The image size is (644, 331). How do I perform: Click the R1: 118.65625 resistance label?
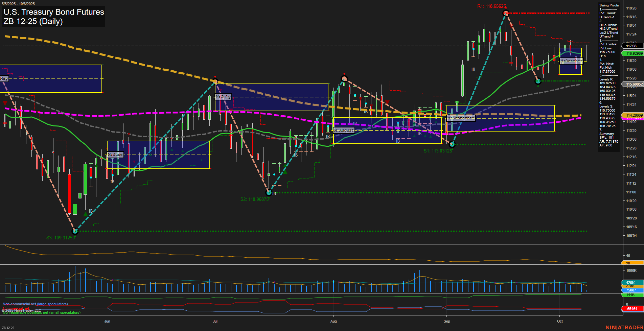click(491, 6)
